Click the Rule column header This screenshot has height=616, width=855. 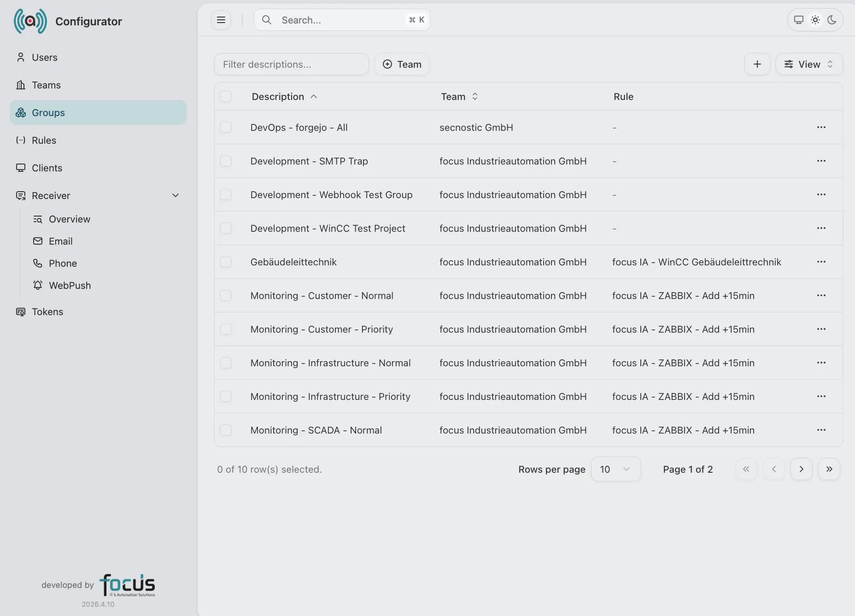(623, 96)
